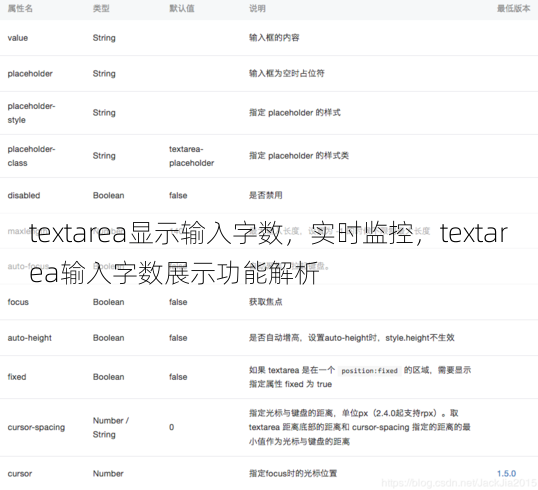The image size is (538, 490).
Task: Select the 'value' property name
Action: tap(18, 38)
